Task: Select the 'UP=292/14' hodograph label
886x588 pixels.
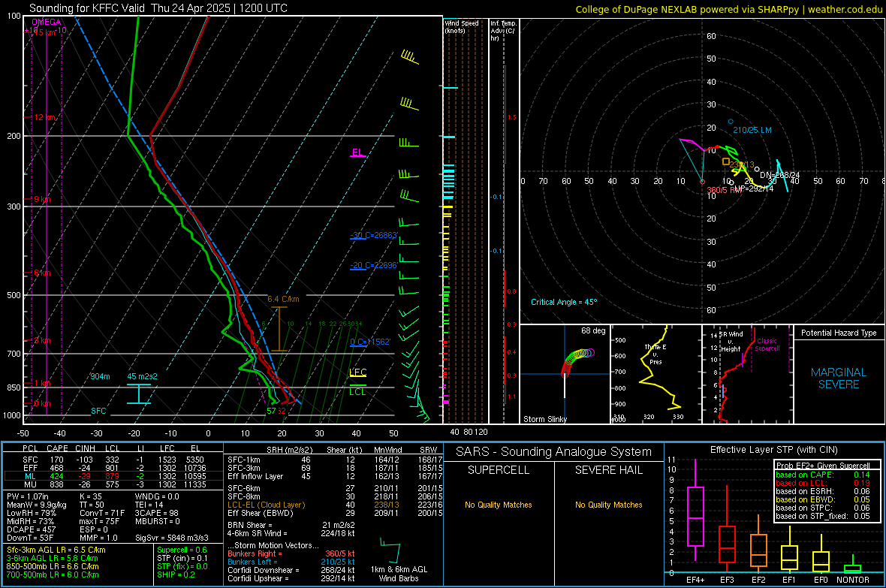Action: (754, 188)
